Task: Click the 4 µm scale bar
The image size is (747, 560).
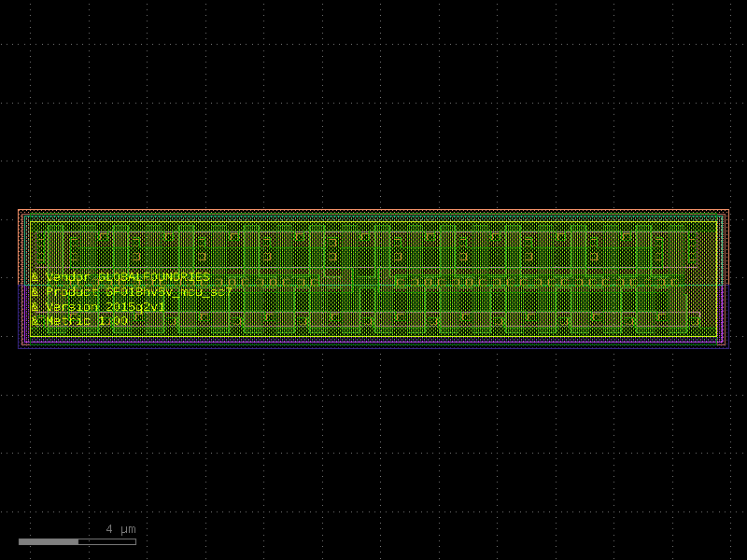Action: [78, 541]
